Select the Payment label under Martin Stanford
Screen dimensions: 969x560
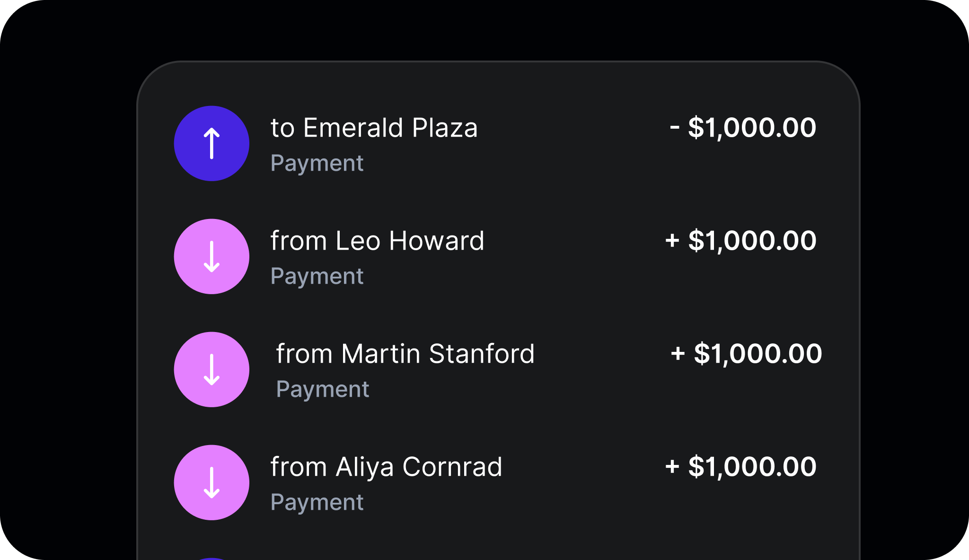322,389
